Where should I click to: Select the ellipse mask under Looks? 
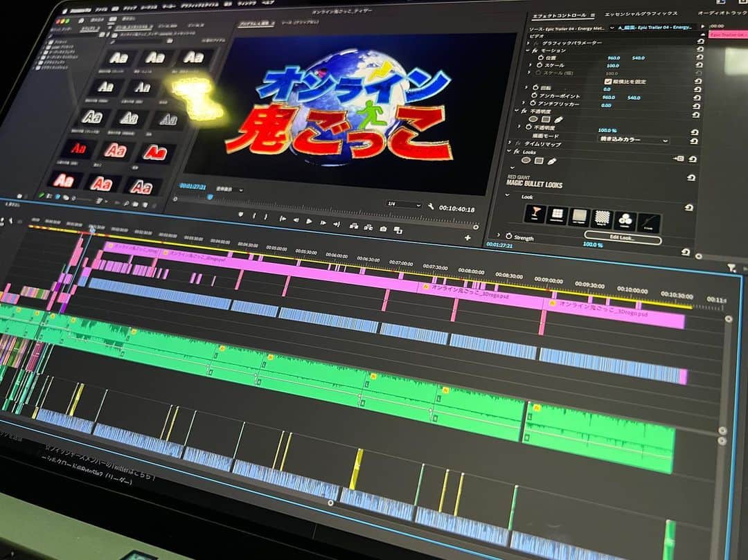526,160
